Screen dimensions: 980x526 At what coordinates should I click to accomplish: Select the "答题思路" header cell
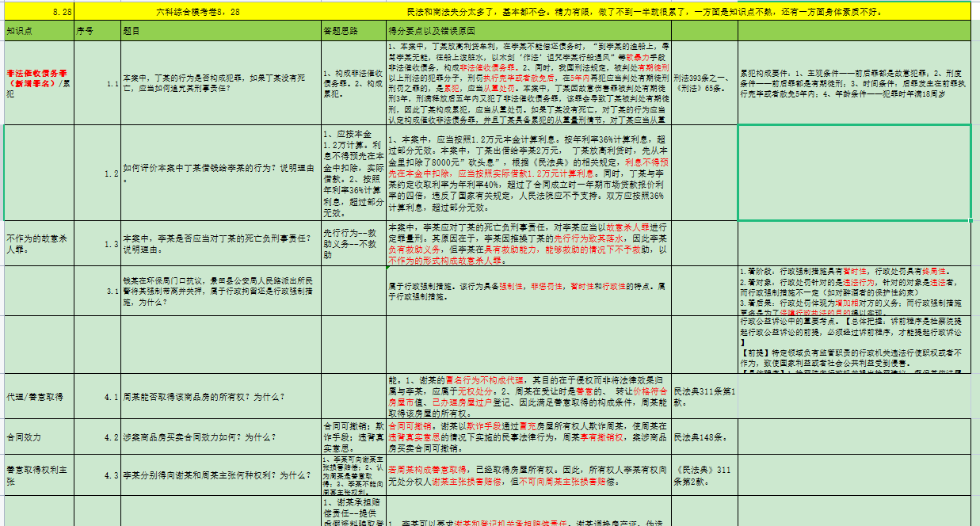click(x=353, y=32)
